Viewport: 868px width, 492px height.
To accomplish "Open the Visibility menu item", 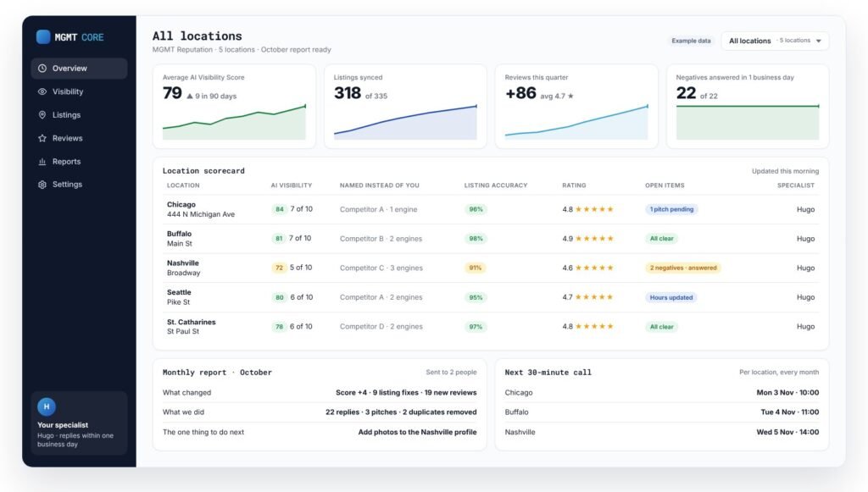I will tap(79, 91).
